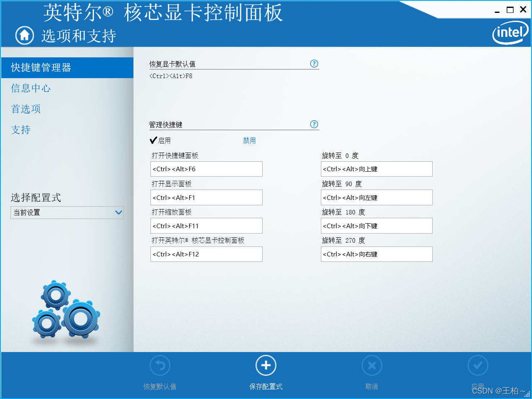Click the 取消 cancel icon
Image resolution: width=532 pixels, height=399 pixels.
[x=372, y=366]
